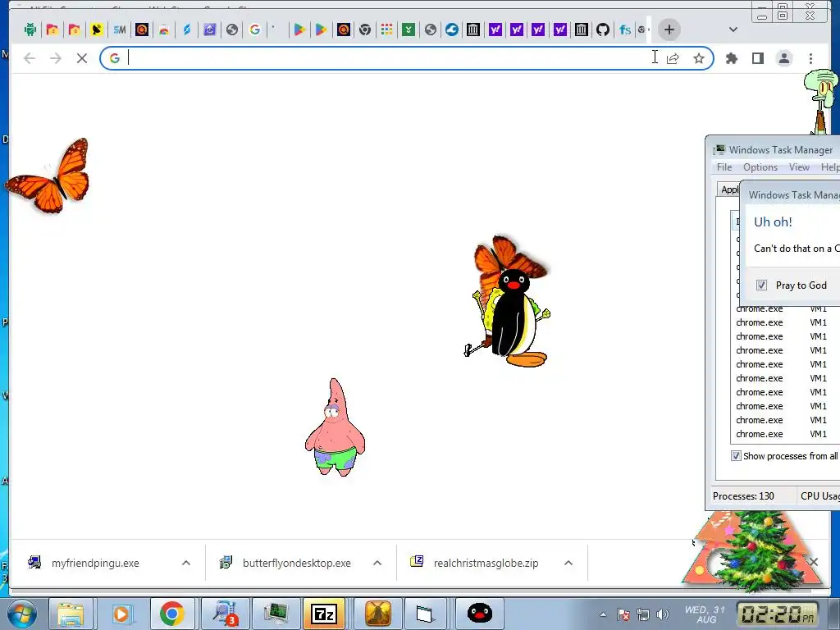Image resolution: width=840 pixels, height=630 pixels.
Task: Click the browser Forward arrow
Action: 56,58
